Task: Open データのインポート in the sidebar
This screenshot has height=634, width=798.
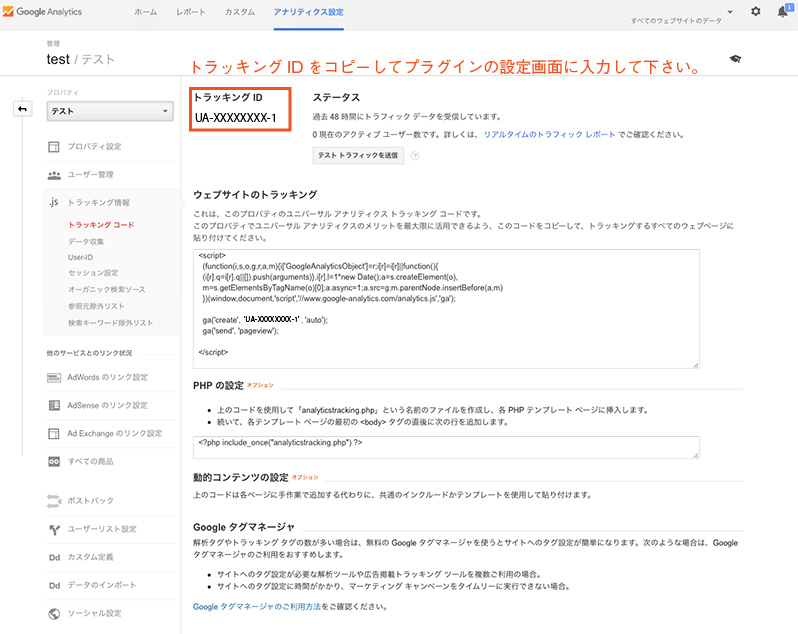Action: (102, 585)
